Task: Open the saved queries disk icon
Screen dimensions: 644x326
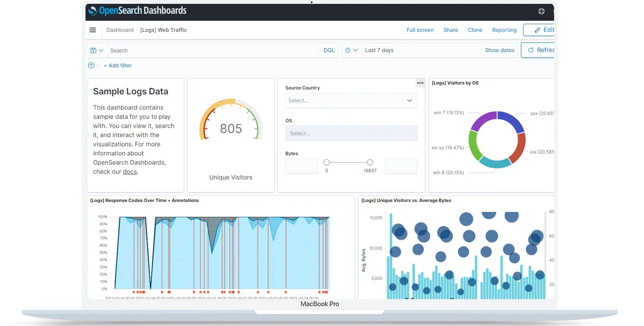Action: (96, 50)
